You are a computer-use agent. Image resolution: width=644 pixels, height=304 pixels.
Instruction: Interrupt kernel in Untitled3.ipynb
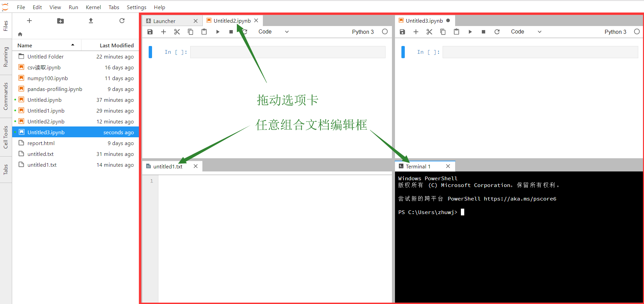pyautogui.click(x=484, y=32)
